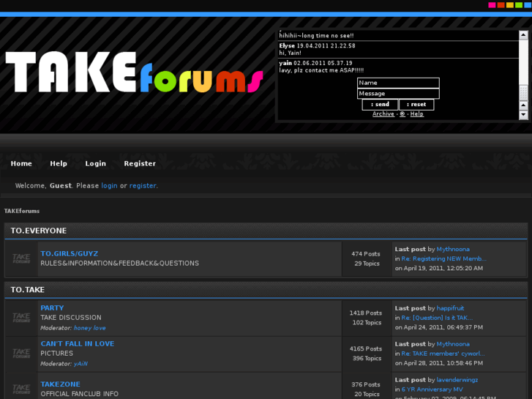
Task: Open the Login menu item
Action: pos(95,164)
